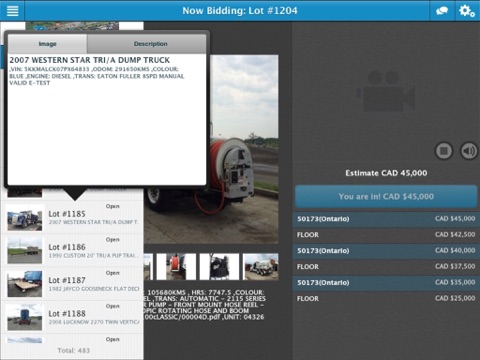480x360 pixels.
Task: Switch to the Image tab
Action: tap(47, 44)
